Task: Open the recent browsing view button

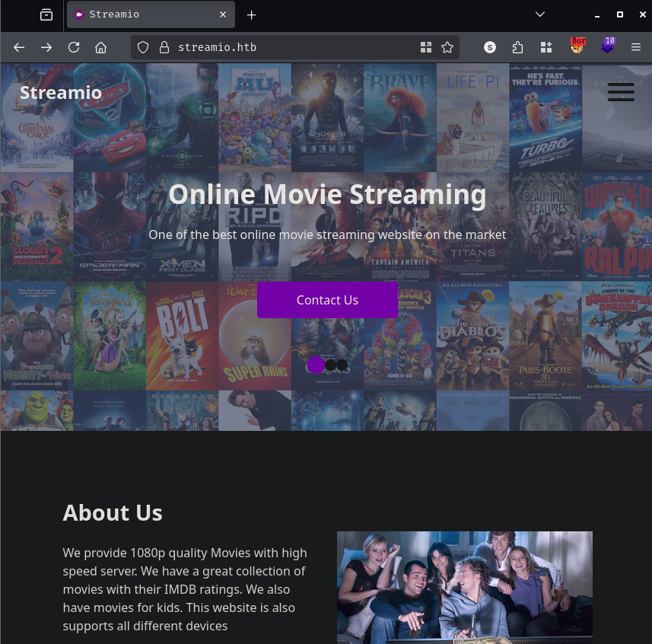Action: pos(46,14)
